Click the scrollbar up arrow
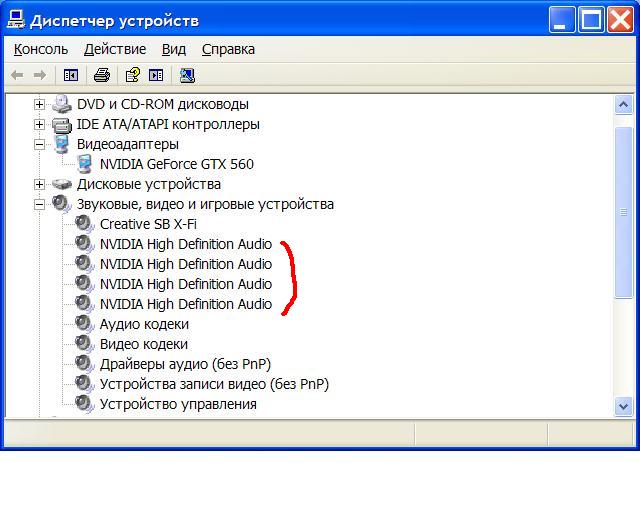 (623, 105)
